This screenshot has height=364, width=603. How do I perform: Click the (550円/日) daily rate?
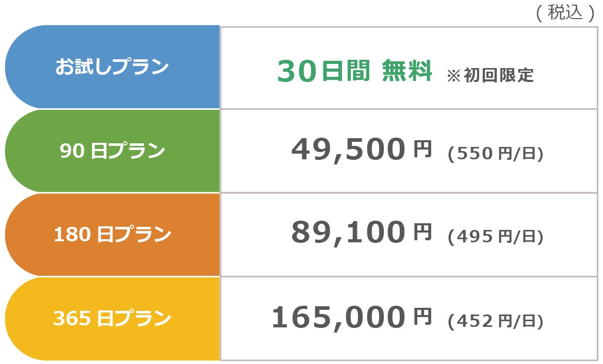495,153
